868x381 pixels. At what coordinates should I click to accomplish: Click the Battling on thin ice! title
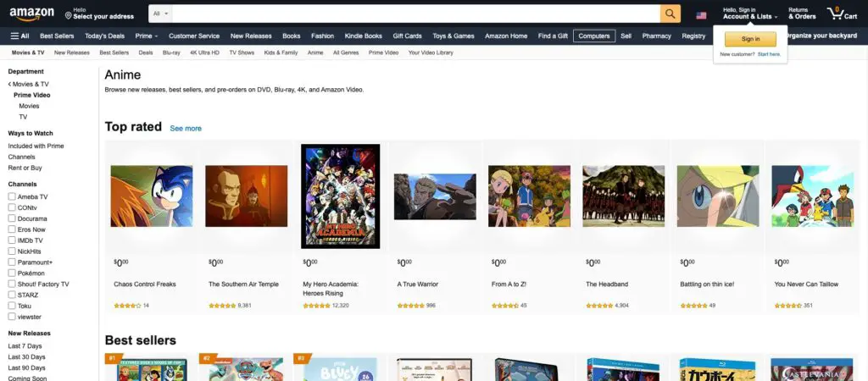point(707,284)
